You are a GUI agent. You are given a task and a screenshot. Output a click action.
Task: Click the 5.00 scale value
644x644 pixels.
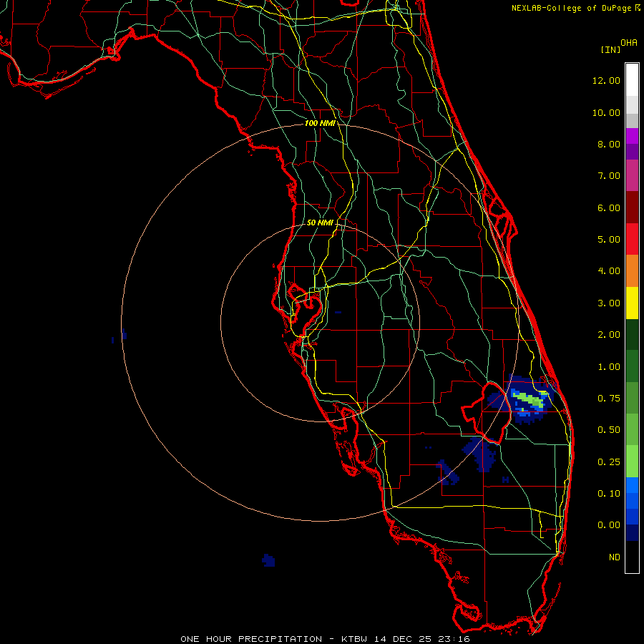609,240
